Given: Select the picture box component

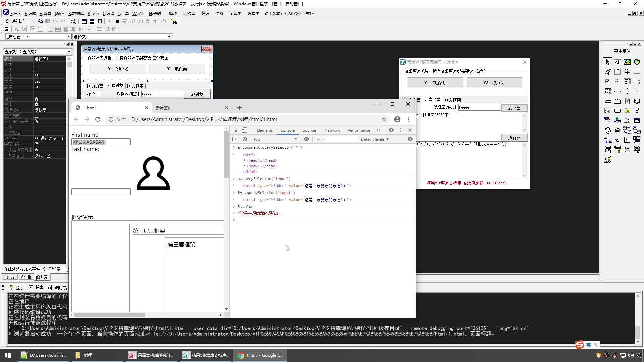Looking at the screenshot, I should click(627, 62).
